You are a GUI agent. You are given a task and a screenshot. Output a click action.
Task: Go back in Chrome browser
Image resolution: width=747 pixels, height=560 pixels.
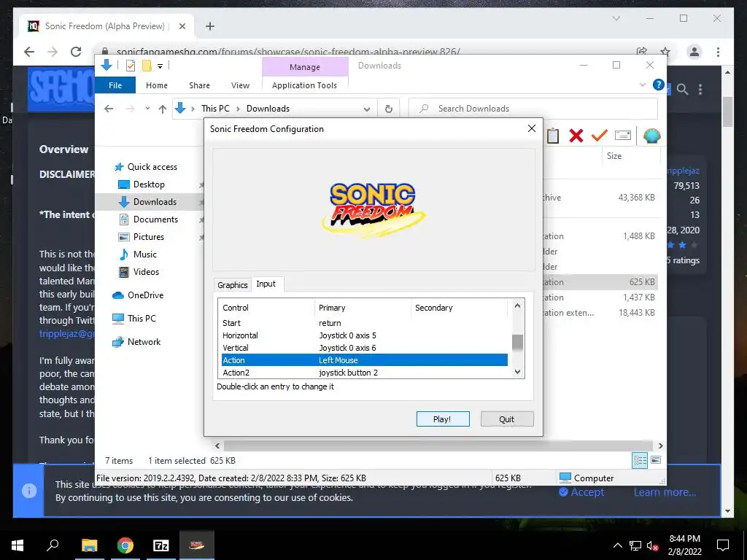click(29, 52)
